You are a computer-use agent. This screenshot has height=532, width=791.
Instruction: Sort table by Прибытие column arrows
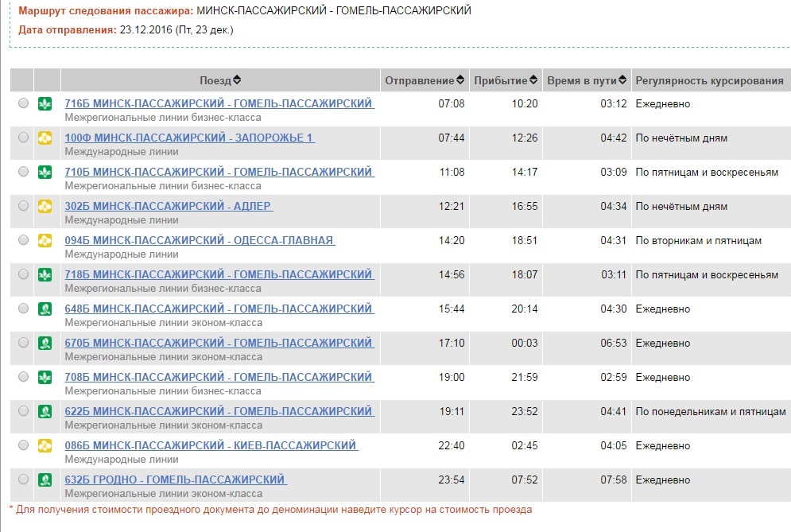click(x=533, y=80)
